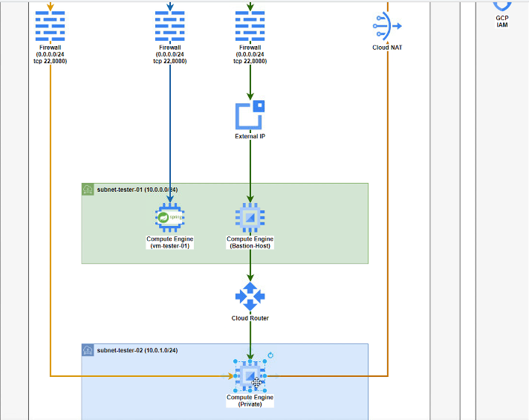Select the Firewall icon on the blue connector
This screenshot has height=420, width=529.
point(170,26)
